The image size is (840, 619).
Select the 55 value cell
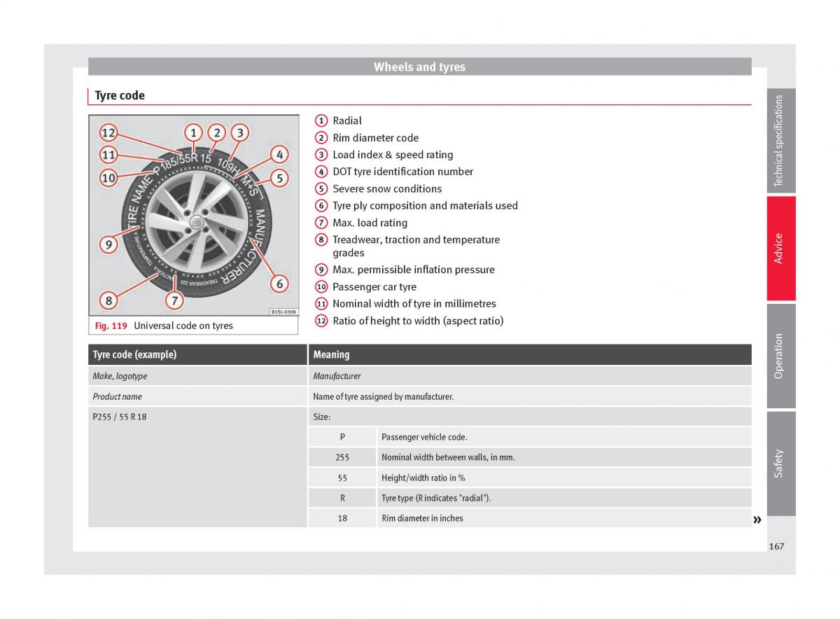[342, 478]
